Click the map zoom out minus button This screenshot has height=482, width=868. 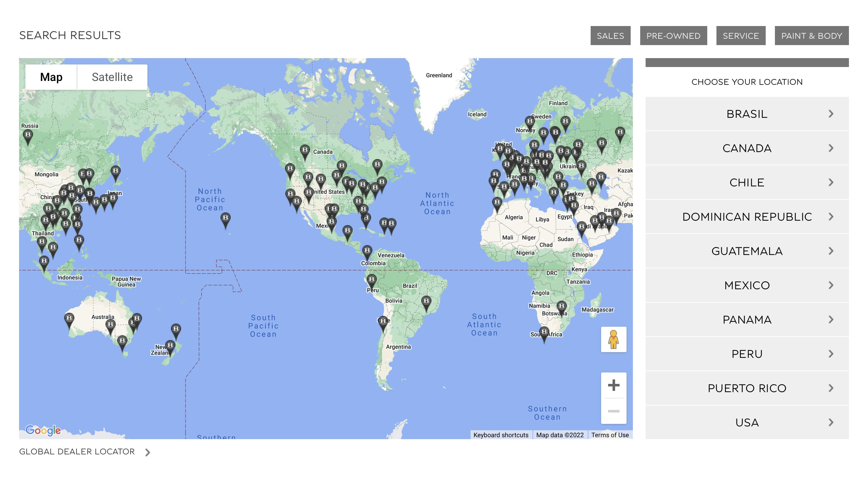coord(613,411)
